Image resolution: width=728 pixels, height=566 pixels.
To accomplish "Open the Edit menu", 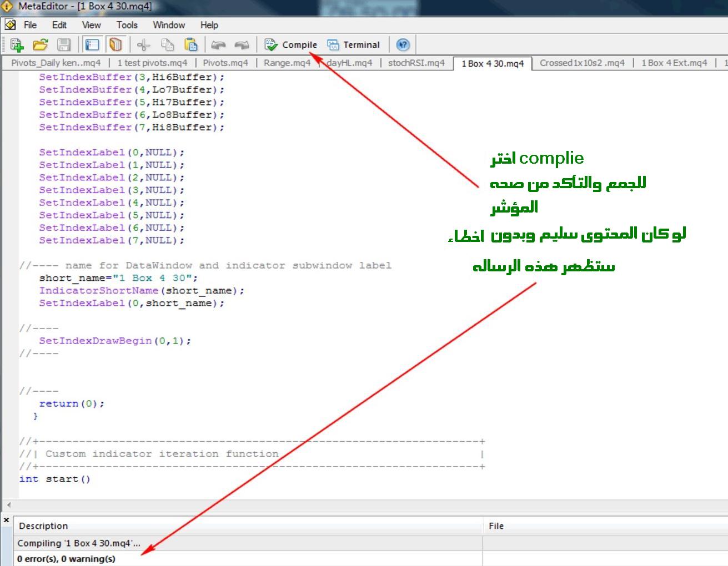I will pyautogui.click(x=59, y=25).
